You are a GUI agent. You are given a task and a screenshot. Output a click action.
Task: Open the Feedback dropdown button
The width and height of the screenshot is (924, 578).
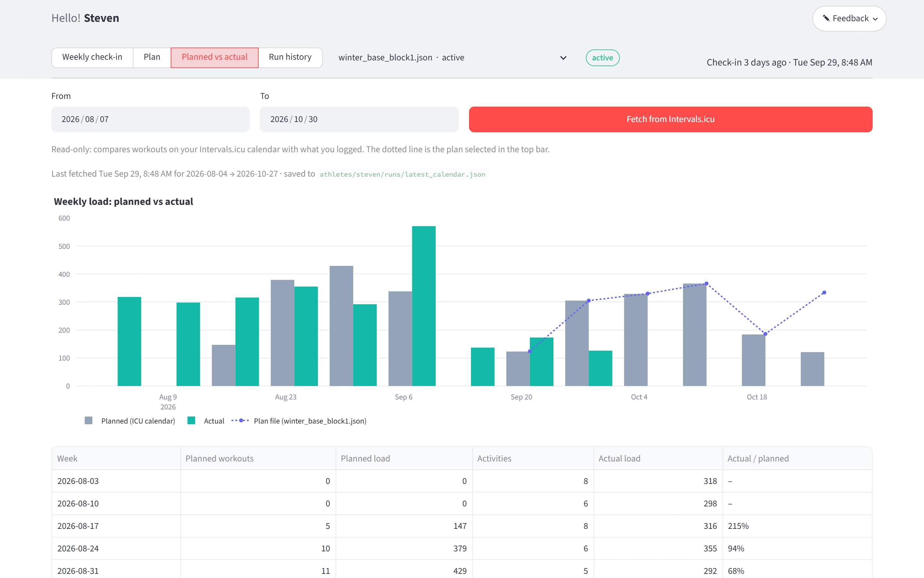click(849, 18)
